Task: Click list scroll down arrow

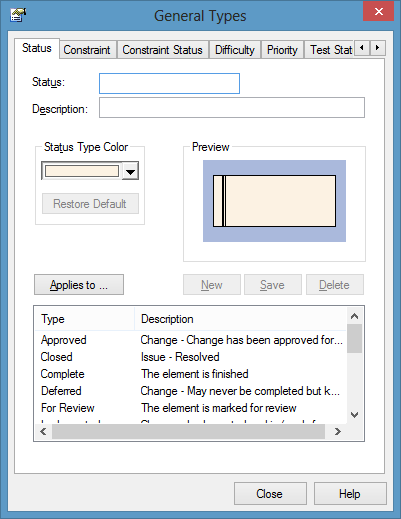Action: (354, 415)
